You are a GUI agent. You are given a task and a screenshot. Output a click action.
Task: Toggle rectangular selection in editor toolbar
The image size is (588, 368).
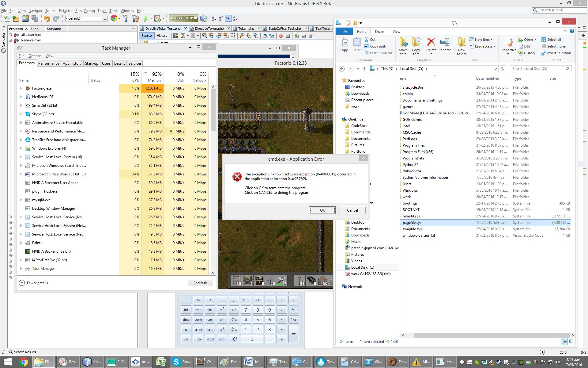[x=233, y=36]
